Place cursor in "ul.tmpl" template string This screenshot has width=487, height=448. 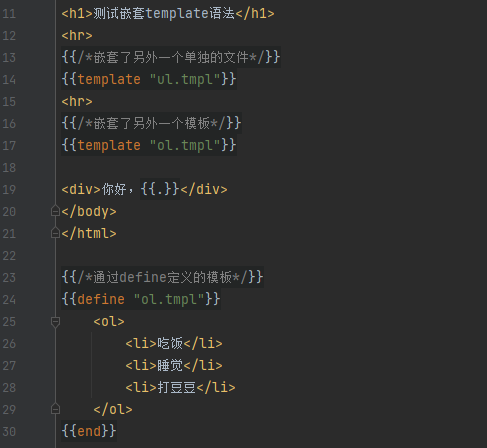[185, 80]
